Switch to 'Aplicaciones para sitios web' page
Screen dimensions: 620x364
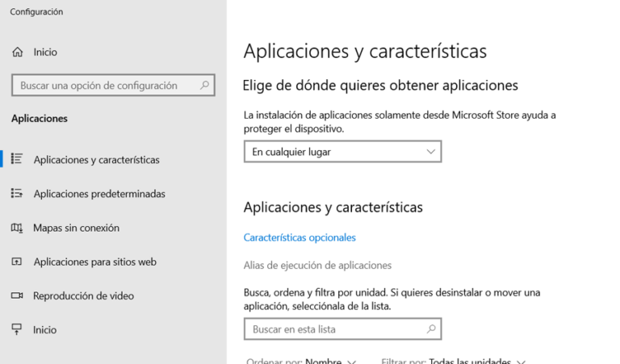(x=94, y=261)
